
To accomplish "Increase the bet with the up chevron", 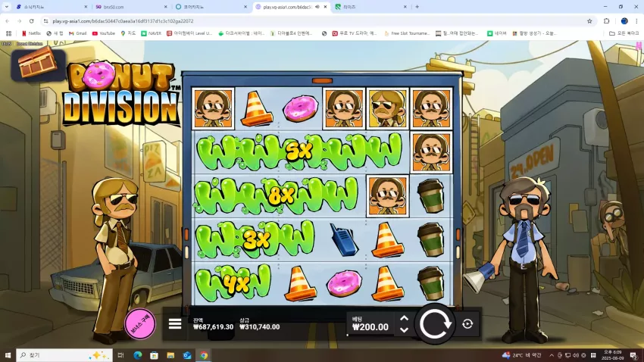I will pos(404,318).
